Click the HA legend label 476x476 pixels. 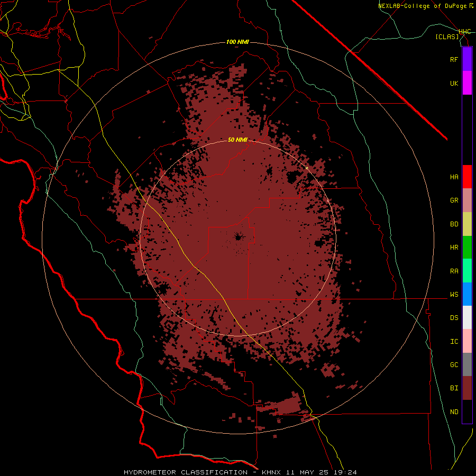point(454,177)
